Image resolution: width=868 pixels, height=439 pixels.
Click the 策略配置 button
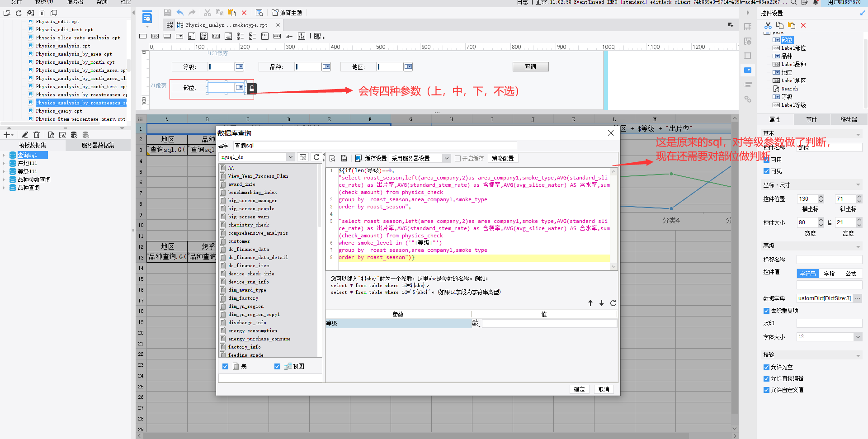point(503,158)
